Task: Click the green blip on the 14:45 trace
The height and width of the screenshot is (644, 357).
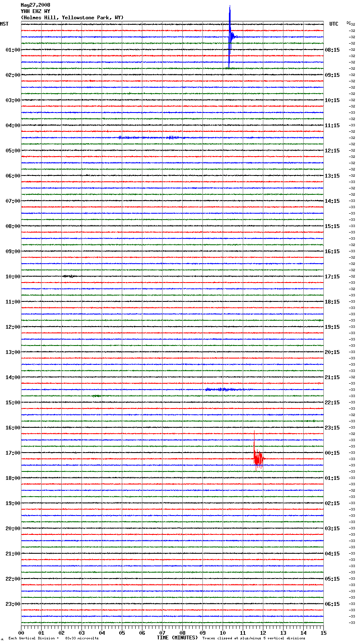Action: 97,396
